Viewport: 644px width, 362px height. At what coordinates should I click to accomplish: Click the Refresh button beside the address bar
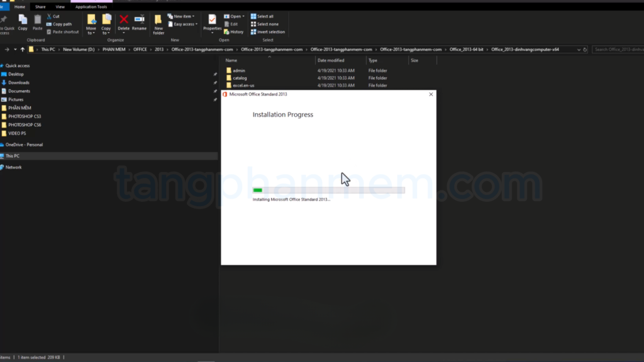[585, 50]
